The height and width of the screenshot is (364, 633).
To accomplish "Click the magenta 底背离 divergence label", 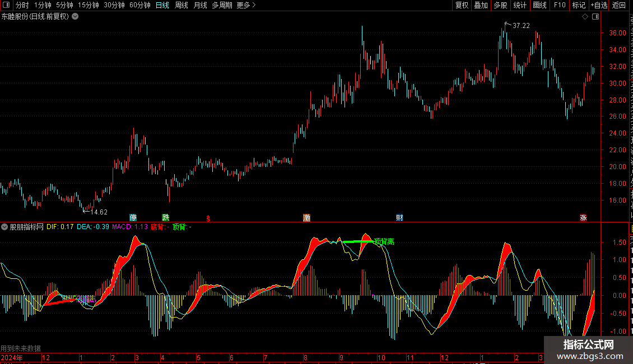I will [86, 299].
